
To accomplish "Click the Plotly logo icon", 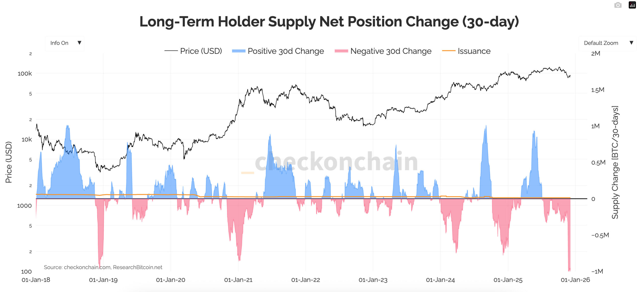I will pos(632,5).
